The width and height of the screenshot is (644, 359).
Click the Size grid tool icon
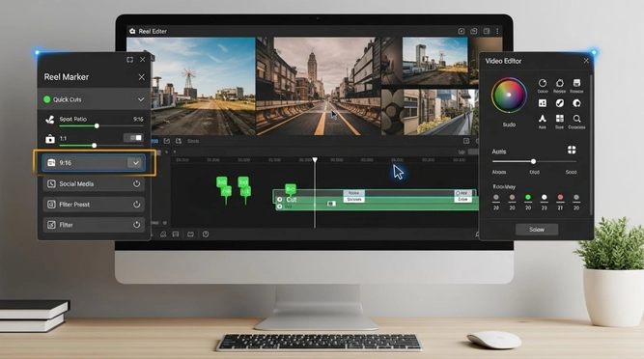559,119
